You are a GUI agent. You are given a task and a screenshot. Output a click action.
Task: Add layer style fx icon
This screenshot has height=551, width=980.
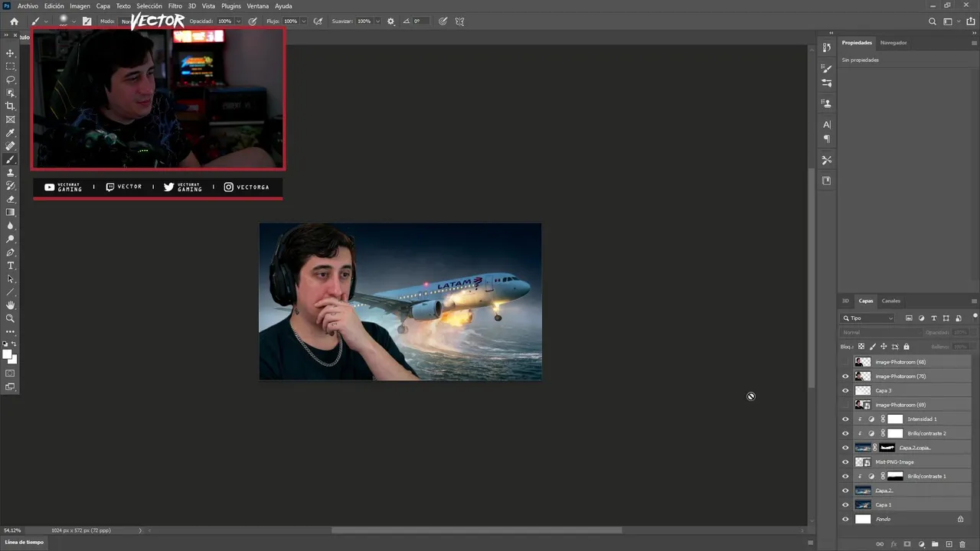pyautogui.click(x=893, y=544)
